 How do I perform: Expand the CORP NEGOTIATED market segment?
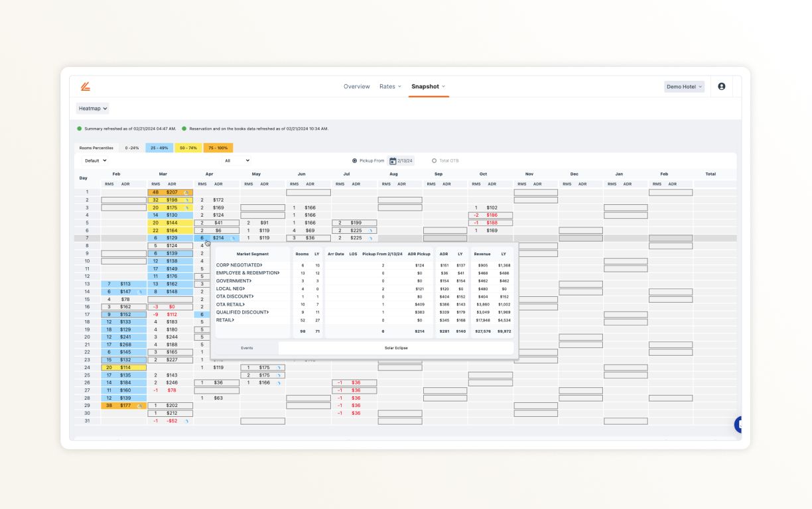[239, 265]
